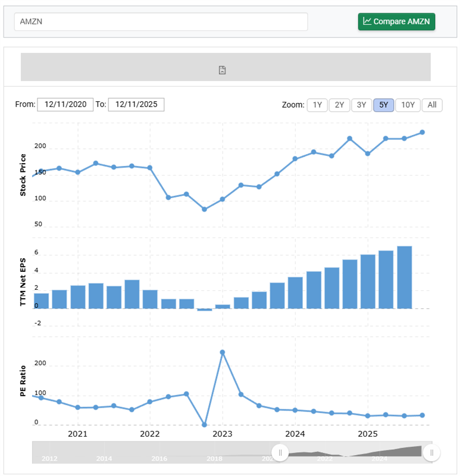
Task: Click the chart icon on Compare AMZN button
Action: 368,21
